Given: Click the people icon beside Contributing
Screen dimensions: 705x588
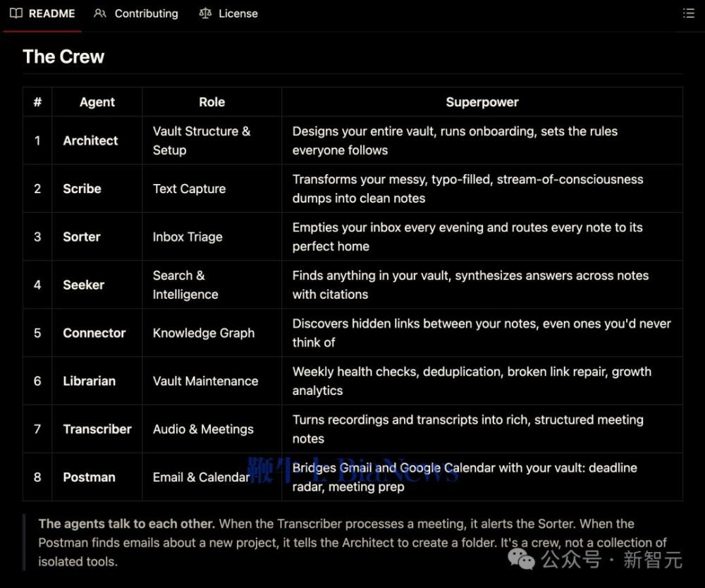Looking at the screenshot, I should 100,13.
